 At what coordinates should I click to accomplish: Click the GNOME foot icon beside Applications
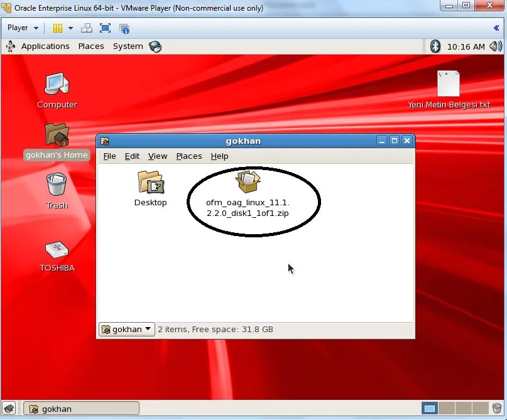(x=11, y=46)
